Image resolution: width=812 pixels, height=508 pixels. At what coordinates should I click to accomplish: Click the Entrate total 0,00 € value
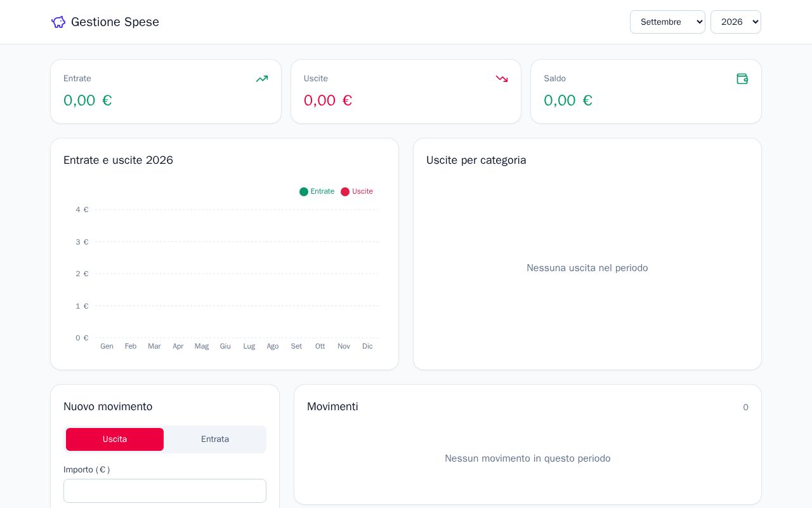[88, 100]
